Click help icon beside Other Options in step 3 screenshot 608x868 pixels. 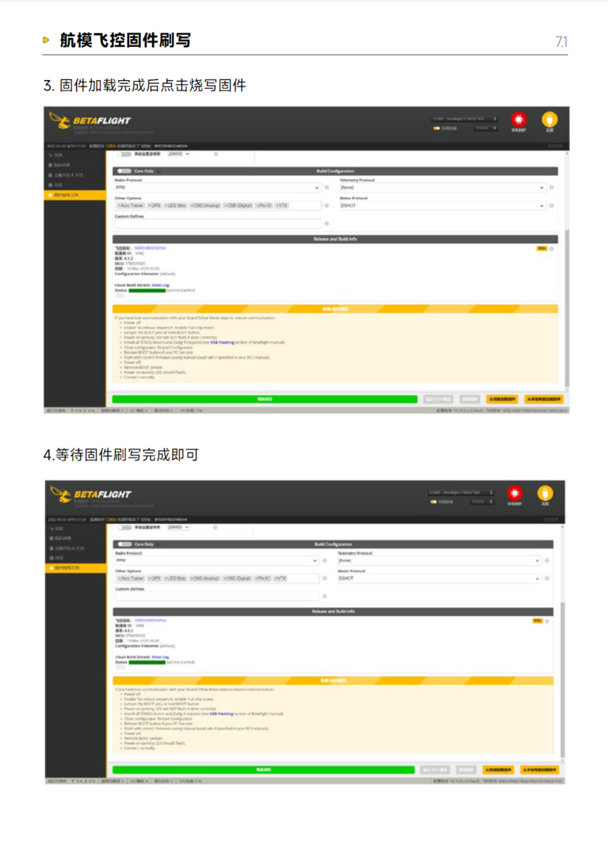coord(327,205)
